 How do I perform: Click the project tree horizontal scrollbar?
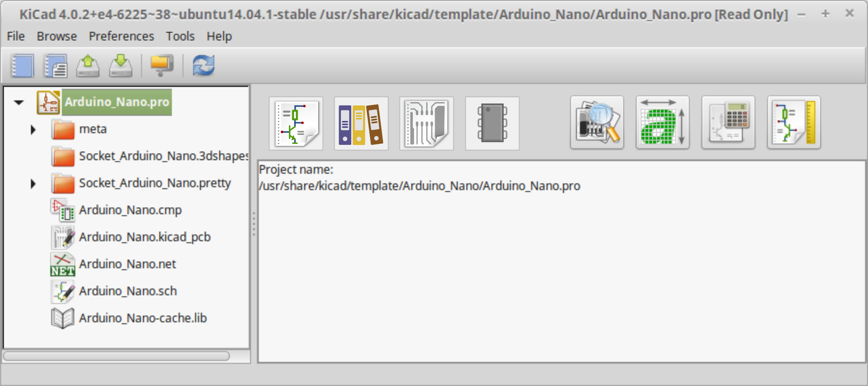click(116, 356)
